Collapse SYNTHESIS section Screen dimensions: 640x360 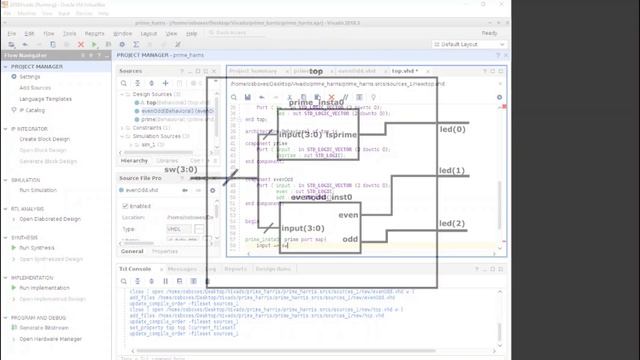coord(6,238)
